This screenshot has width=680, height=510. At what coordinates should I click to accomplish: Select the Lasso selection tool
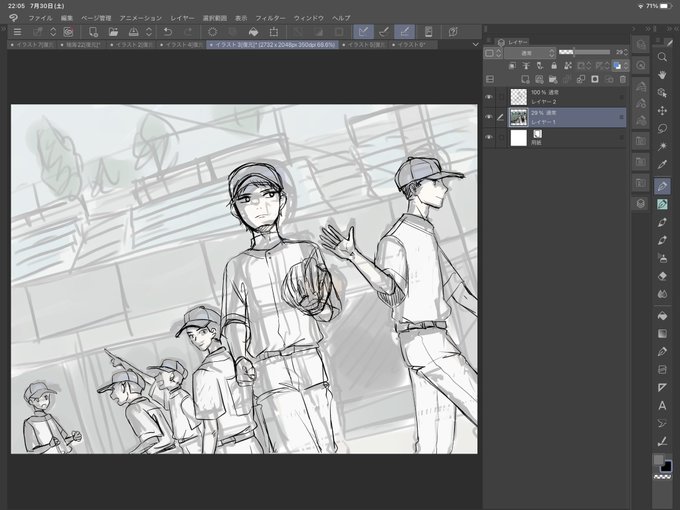(x=662, y=128)
